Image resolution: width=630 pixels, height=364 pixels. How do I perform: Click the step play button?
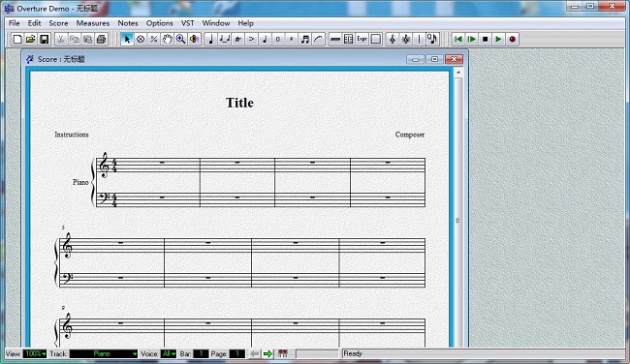point(472,40)
